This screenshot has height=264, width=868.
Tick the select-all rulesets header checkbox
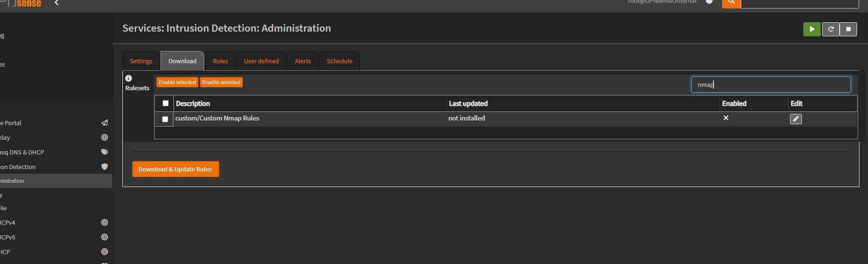coord(165,103)
